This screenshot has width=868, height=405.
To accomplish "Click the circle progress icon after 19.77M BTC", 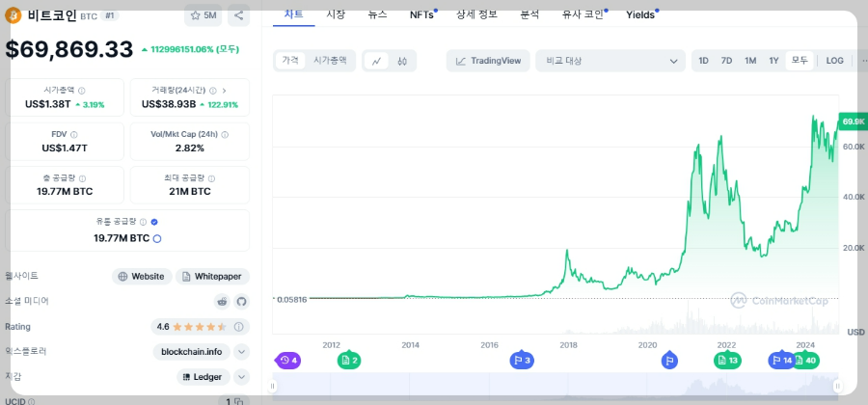I will pyautogui.click(x=157, y=238).
